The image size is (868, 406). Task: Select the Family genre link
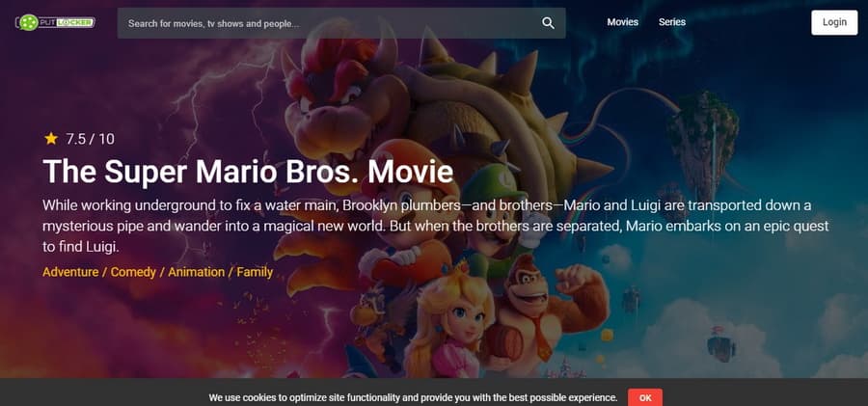(255, 272)
